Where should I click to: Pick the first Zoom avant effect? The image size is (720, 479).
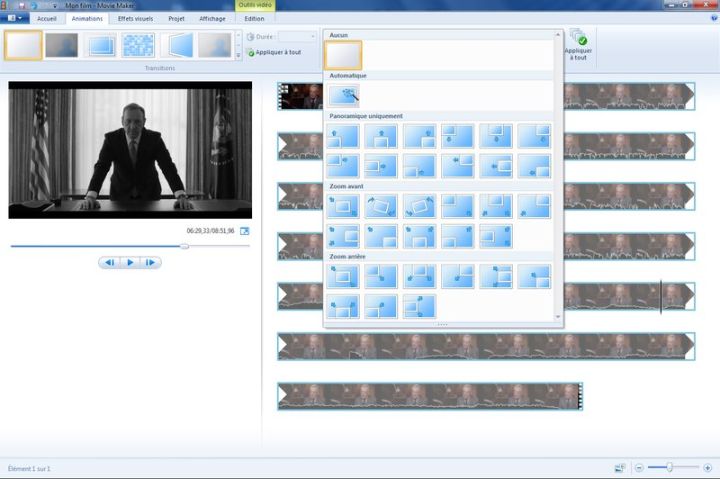pyautogui.click(x=342, y=206)
